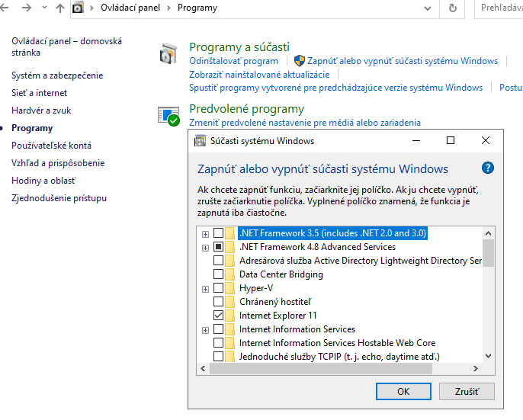Screen dimensions: 523x420
Task: Click folder icon of Internet Explorer 11
Action: (229, 316)
